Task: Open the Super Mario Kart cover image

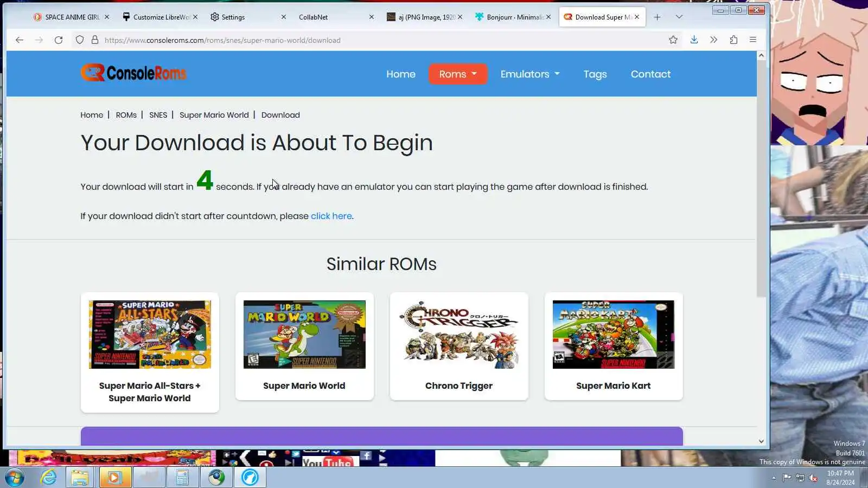Action: point(614,335)
